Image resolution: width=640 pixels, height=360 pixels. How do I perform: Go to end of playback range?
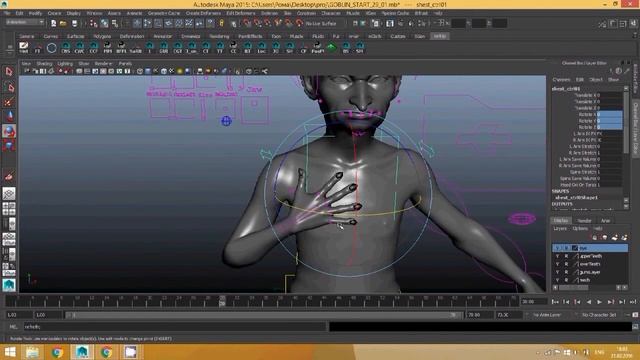coord(633,302)
